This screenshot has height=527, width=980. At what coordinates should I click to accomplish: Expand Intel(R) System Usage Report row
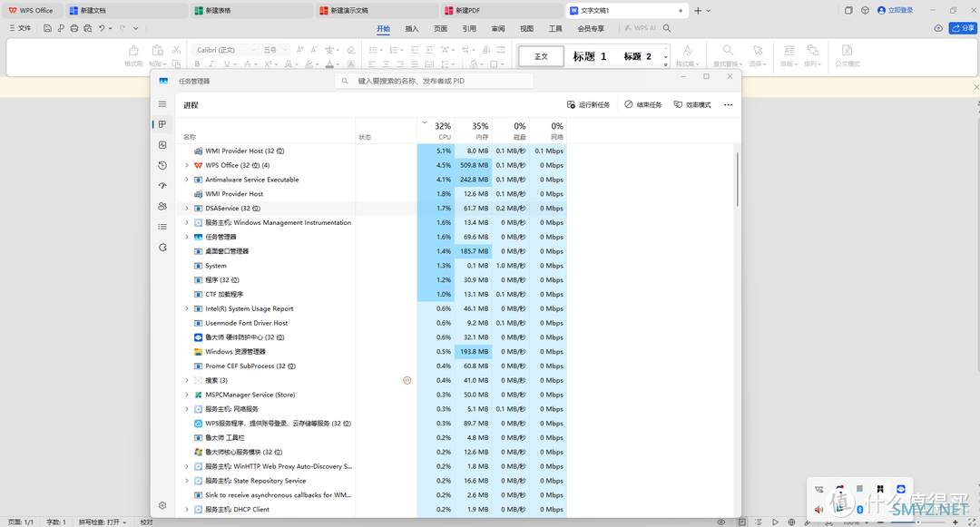[x=186, y=309]
